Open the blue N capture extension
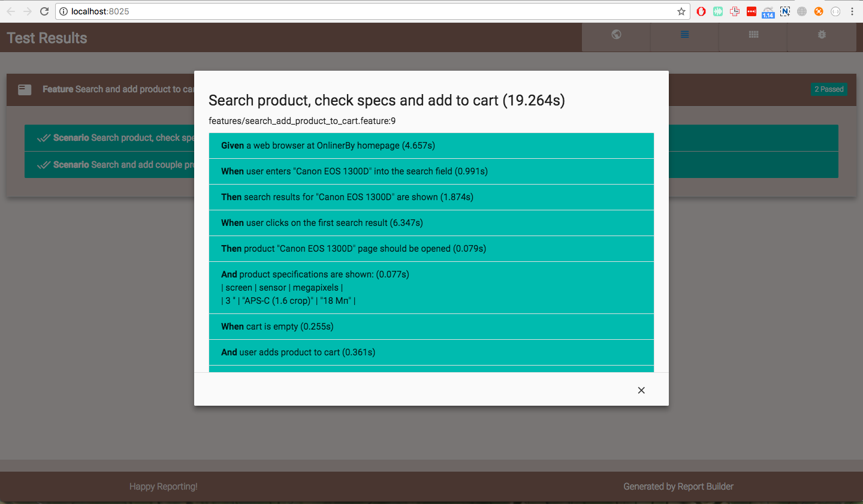The image size is (863, 504). coord(785,11)
